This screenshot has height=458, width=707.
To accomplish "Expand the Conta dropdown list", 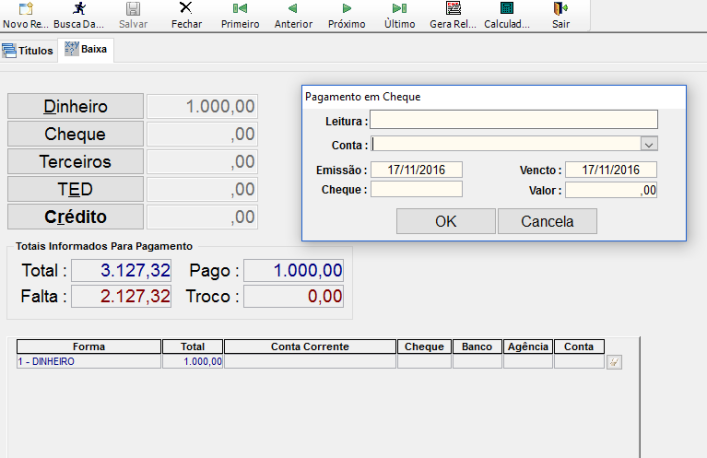I will [x=648, y=144].
